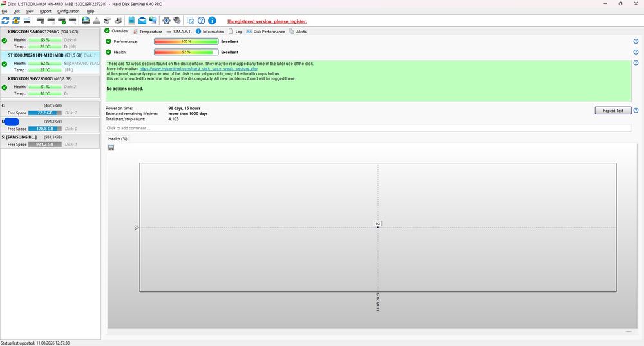The image size is (644, 346).
Task: Click the help icon beside green status box
Action: [x=636, y=63]
